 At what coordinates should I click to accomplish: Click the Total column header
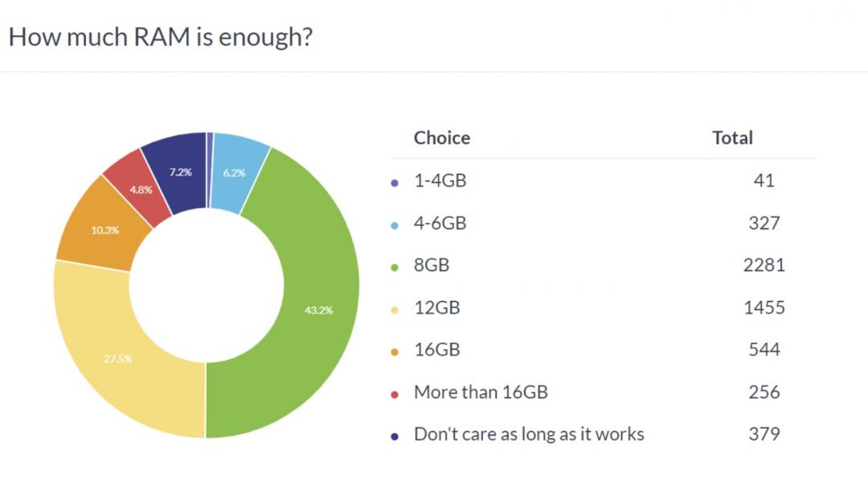[x=732, y=138]
